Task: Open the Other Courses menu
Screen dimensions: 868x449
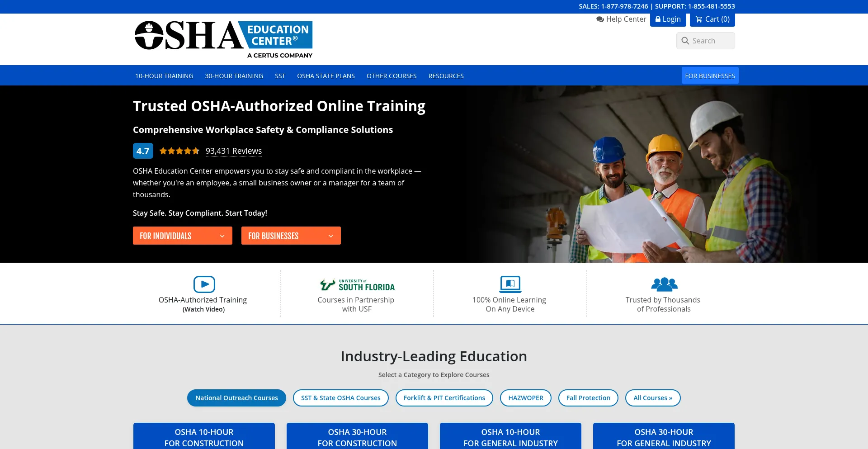Action: [x=392, y=76]
